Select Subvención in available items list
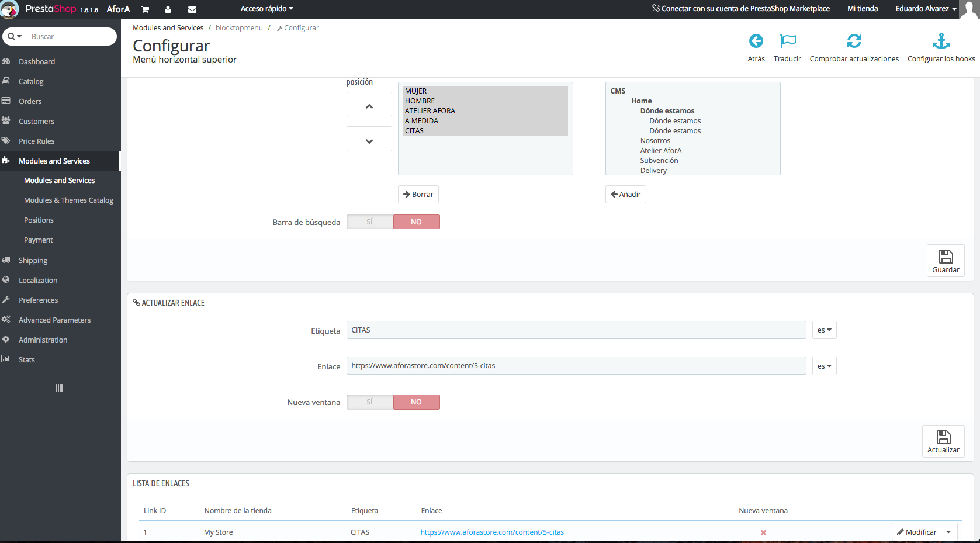 pyautogui.click(x=659, y=161)
